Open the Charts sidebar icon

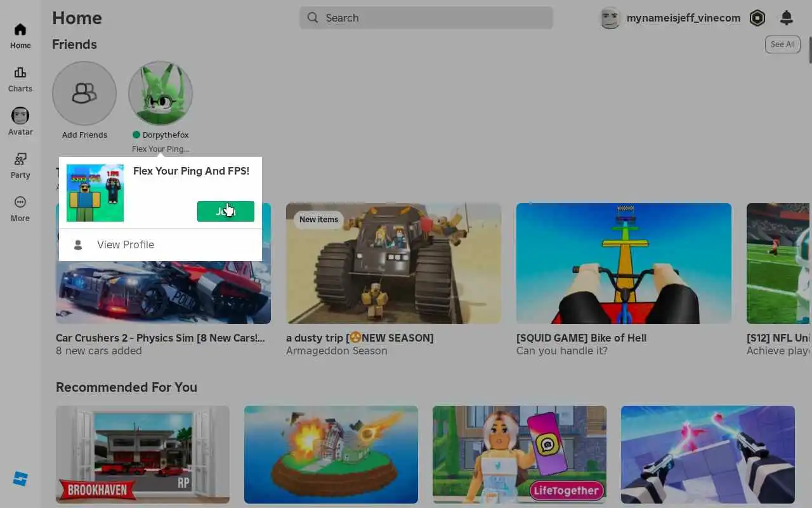[x=20, y=73]
